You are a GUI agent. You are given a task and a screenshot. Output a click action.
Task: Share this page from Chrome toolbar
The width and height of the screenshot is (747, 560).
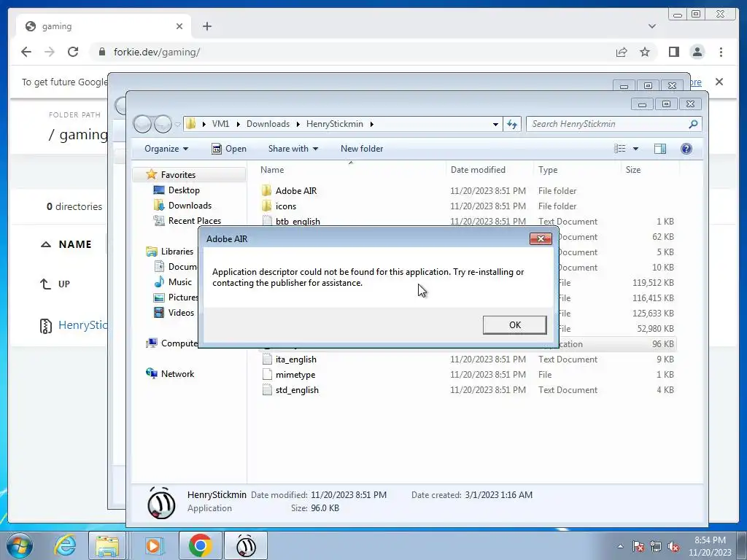coord(622,52)
